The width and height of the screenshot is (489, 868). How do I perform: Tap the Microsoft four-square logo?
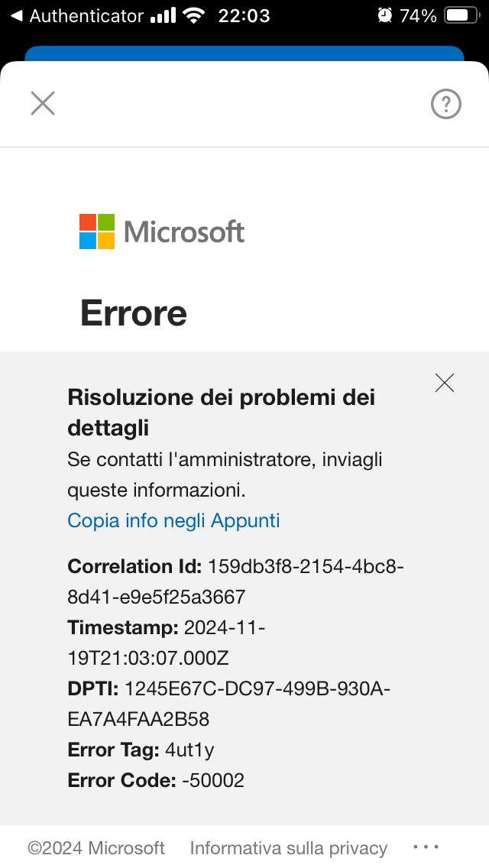[x=97, y=232]
